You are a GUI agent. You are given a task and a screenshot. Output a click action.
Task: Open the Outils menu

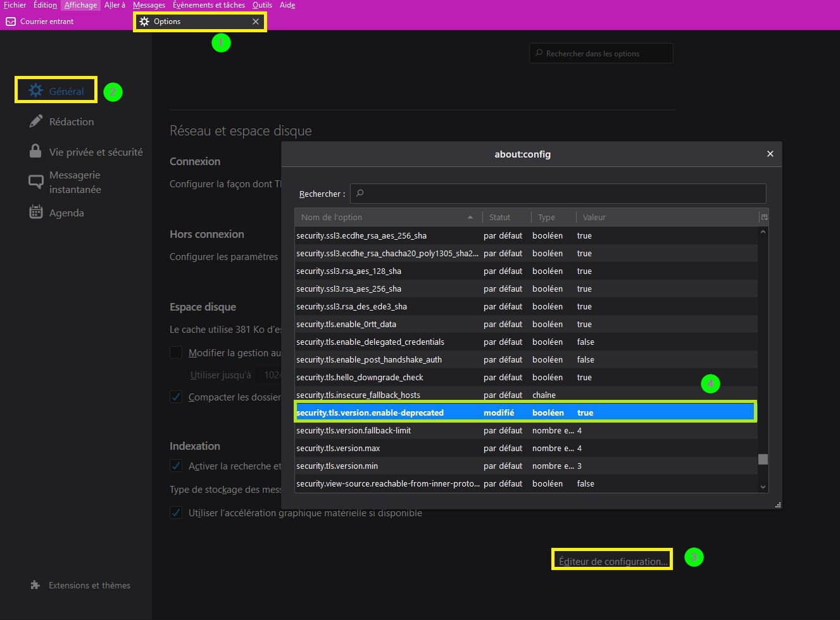click(x=262, y=5)
